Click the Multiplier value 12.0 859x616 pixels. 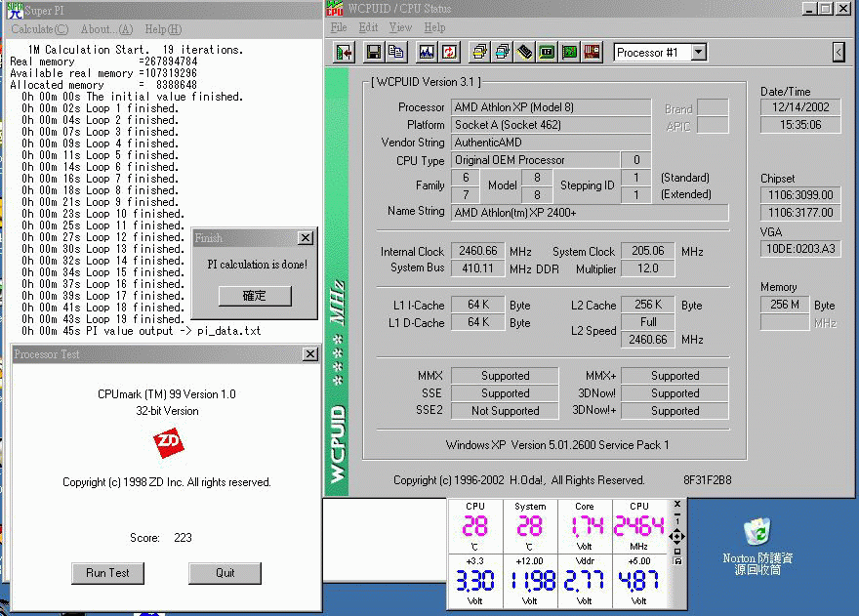pos(647,268)
